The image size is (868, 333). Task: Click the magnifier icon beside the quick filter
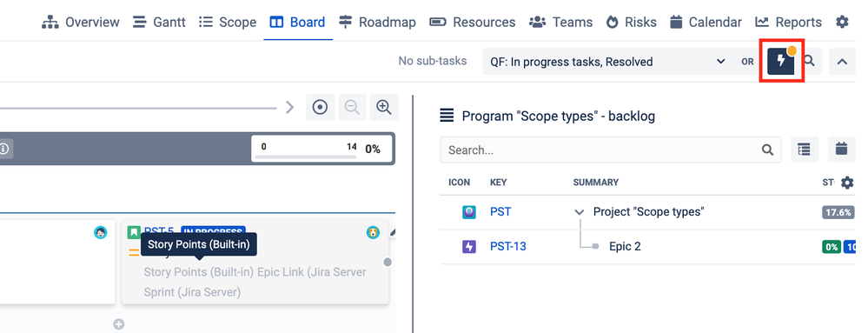809,61
